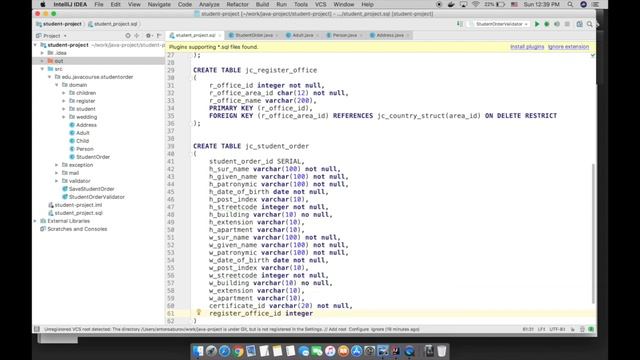Collapse the domain package

(57, 85)
